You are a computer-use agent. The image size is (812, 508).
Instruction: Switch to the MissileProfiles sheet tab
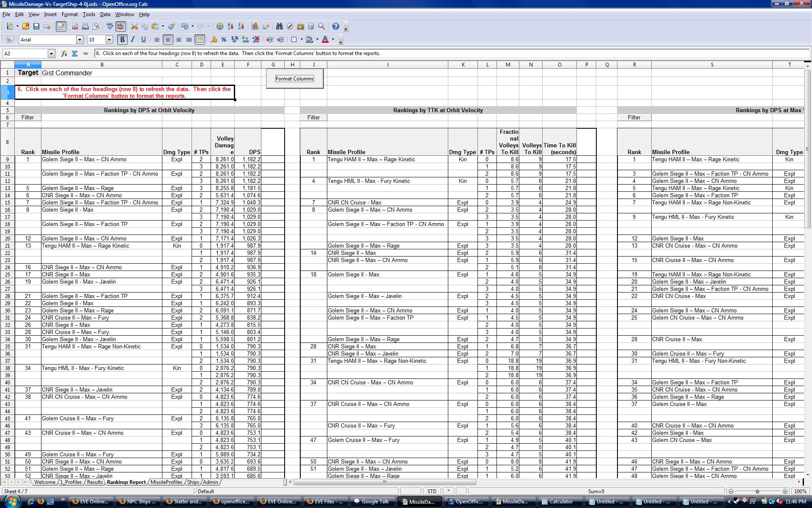[166, 482]
